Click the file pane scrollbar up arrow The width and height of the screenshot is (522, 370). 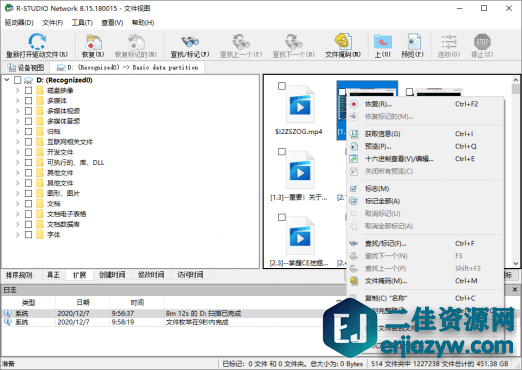tap(515, 80)
